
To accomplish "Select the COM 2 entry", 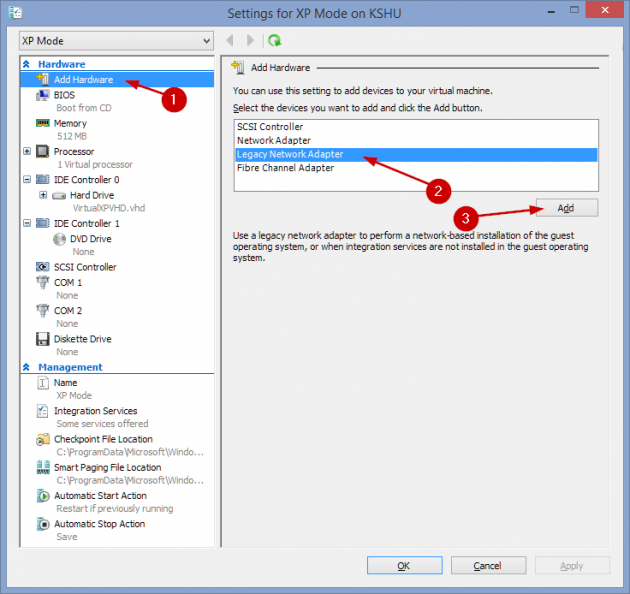I will pyautogui.click(x=68, y=311).
